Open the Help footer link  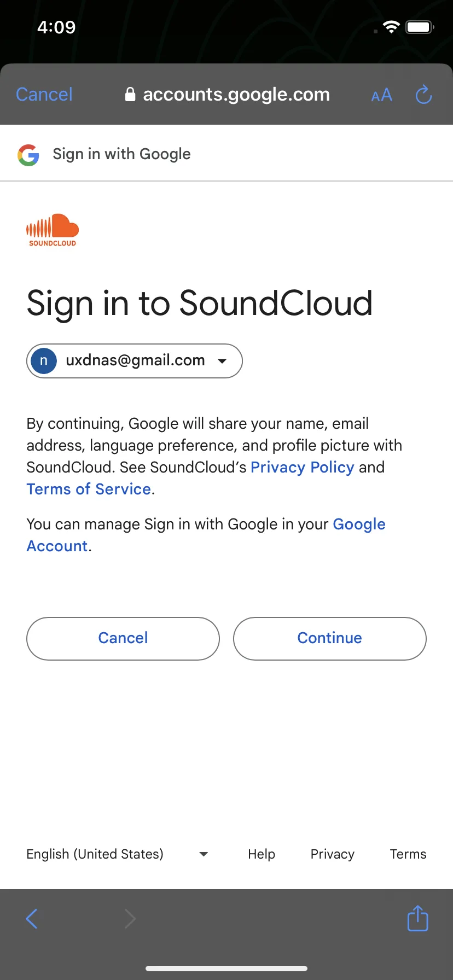pos(262,854)
